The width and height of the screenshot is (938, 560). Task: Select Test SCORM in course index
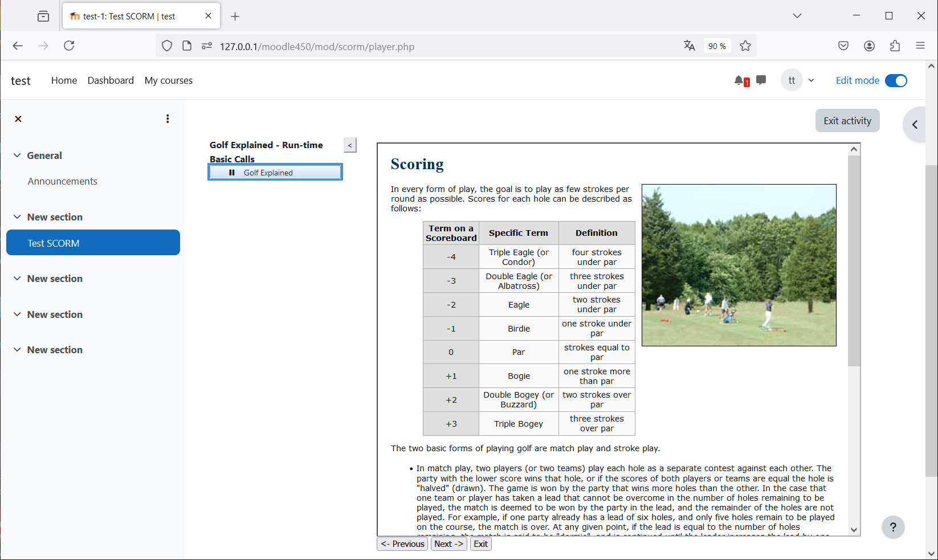click(x=93, y=243)
